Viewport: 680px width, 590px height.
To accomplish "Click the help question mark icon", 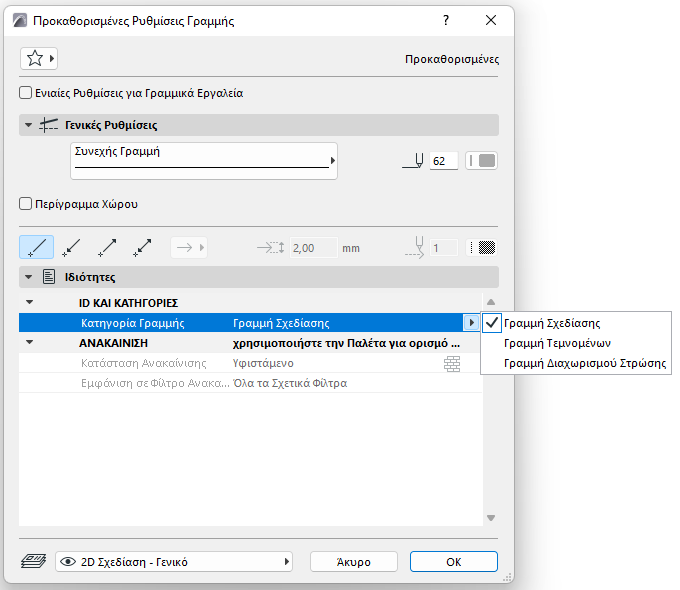I will 446,20.
